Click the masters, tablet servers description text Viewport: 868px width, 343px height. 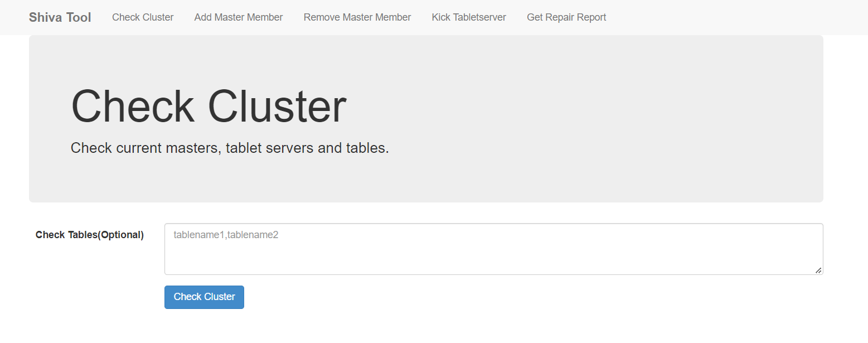229,148
